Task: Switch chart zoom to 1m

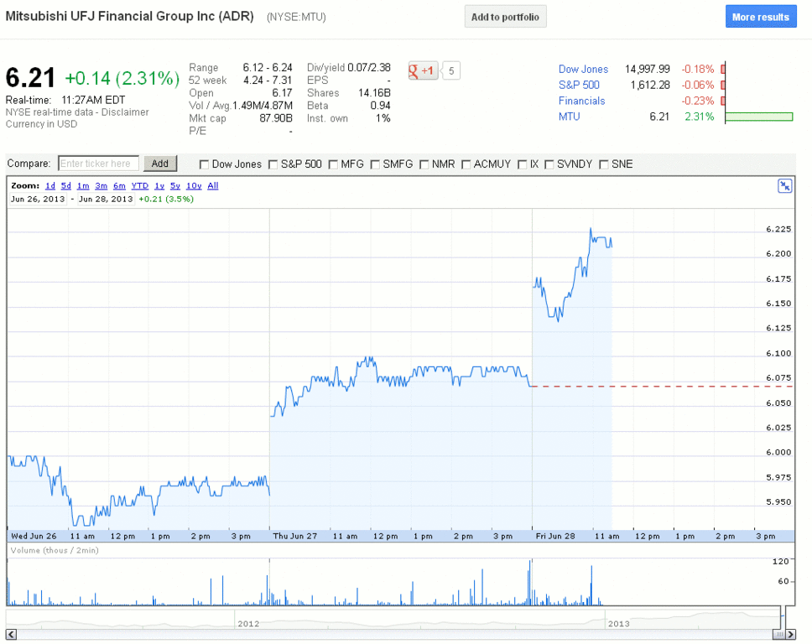Action: 83,186
